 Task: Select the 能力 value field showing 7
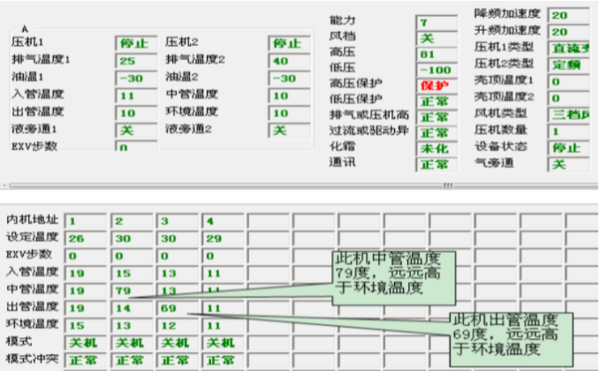(437, 23)
